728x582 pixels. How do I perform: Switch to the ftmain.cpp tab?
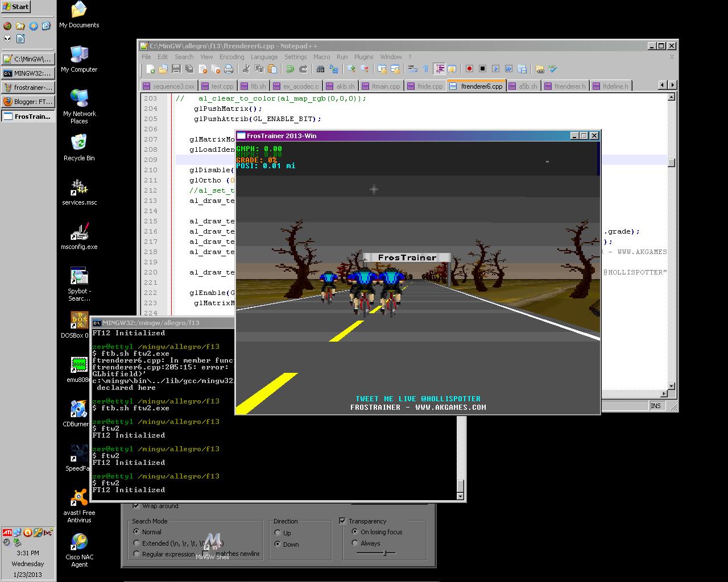point(382,86)
